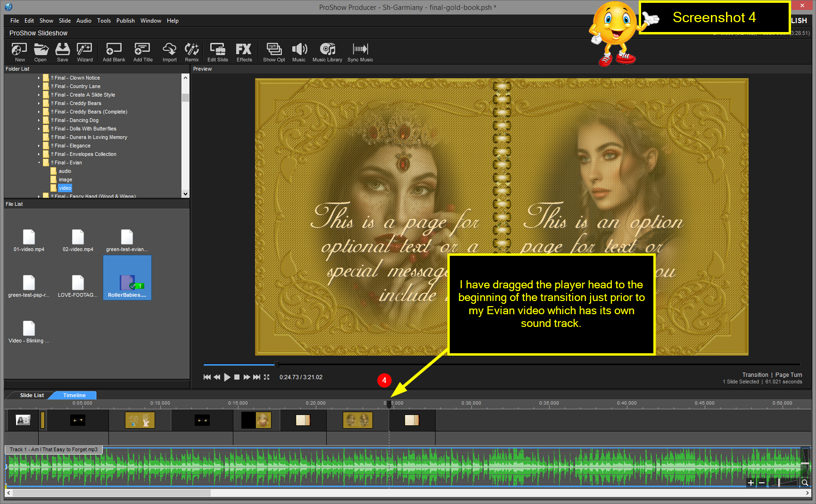Click the preview scrubber handle
This screenshot has width=816, height=504.
tap(277, 365)
